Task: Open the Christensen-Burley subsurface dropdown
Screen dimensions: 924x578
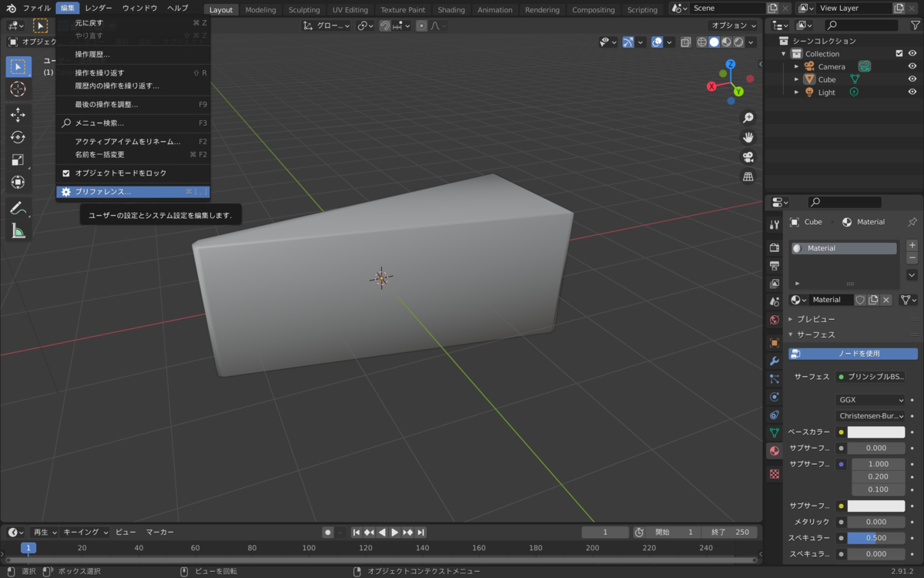Action: point(871,416)
